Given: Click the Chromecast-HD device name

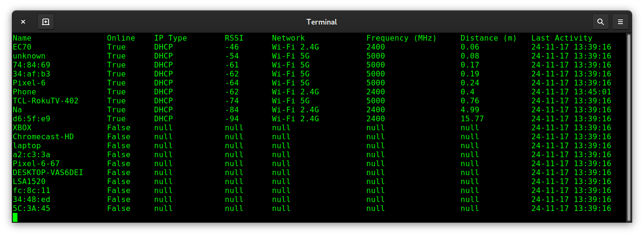Looking at the screenshot, I should pyautogui.click(x=43, y=137).
